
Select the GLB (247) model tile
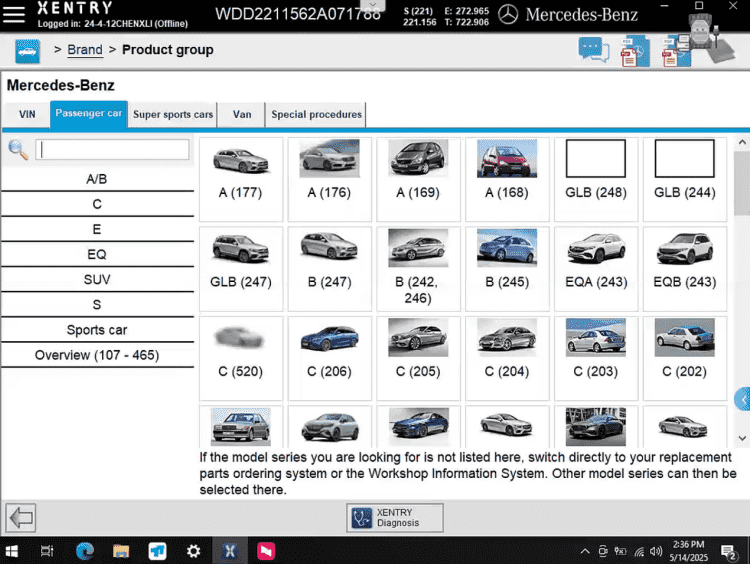pos(241,269)
